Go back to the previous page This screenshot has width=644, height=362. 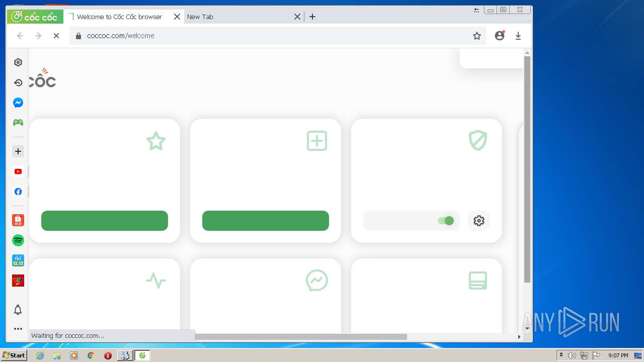coord(20,36)
